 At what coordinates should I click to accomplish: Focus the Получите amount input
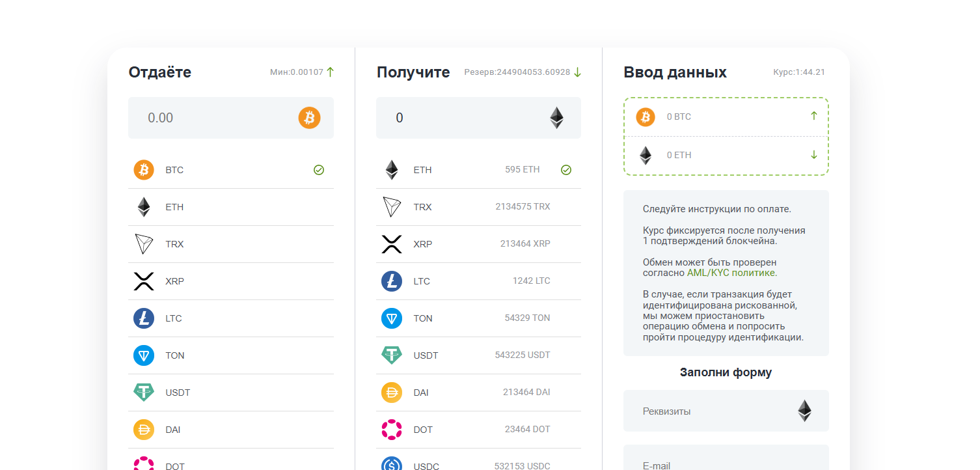478,118
